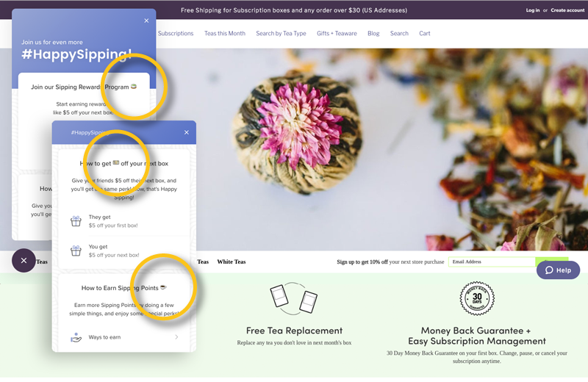Close the front referral popup panel
Screen dimensions: 588x382
coord(187,132)
